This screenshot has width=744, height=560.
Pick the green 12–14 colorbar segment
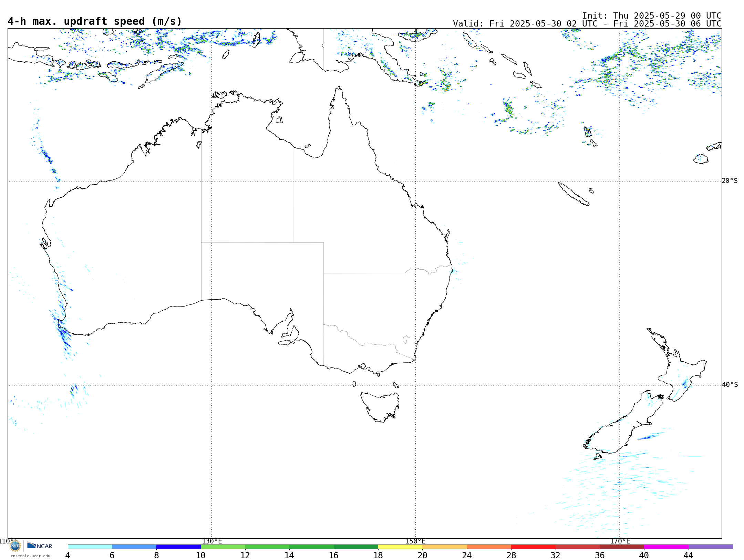[267, 547]
